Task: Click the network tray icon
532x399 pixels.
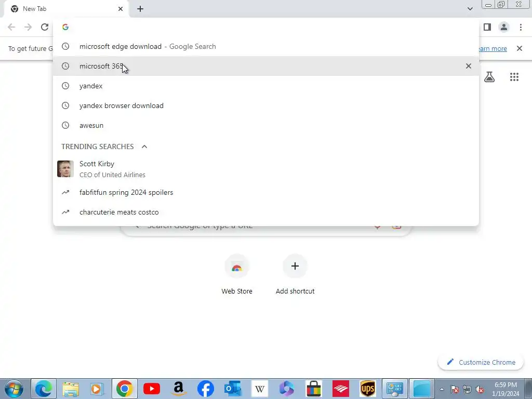Action: click(467, 390)
